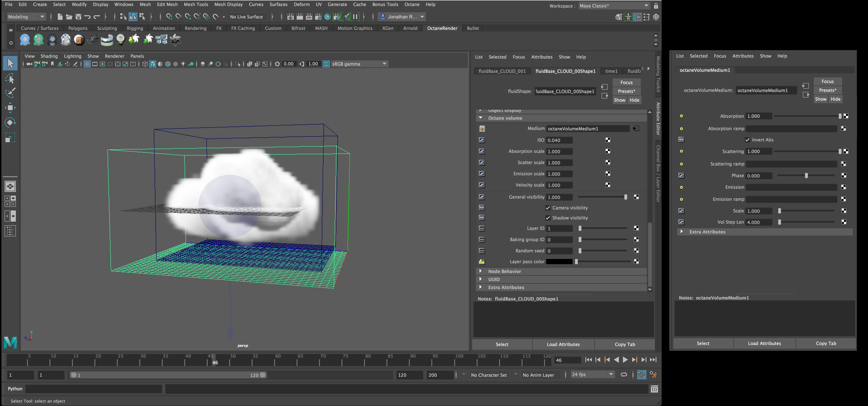Click the Undo arrow icon
The width and height of the screenshot is (868, 406).
click(x=88, y=16)
